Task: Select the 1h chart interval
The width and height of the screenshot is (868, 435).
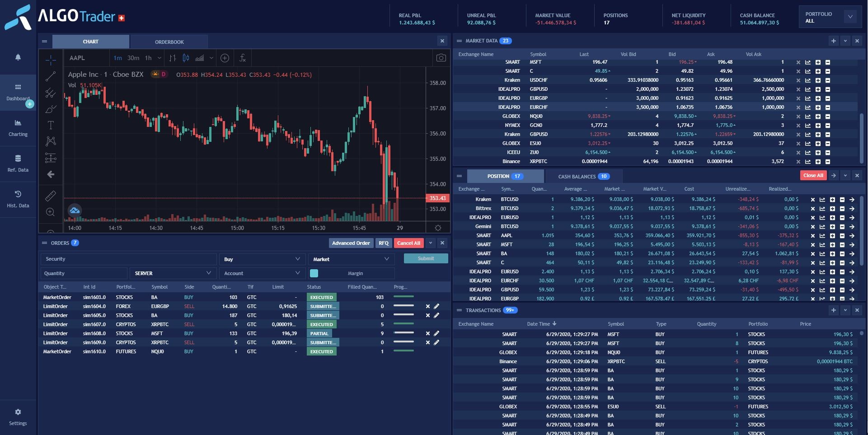Action: (148, 58)
